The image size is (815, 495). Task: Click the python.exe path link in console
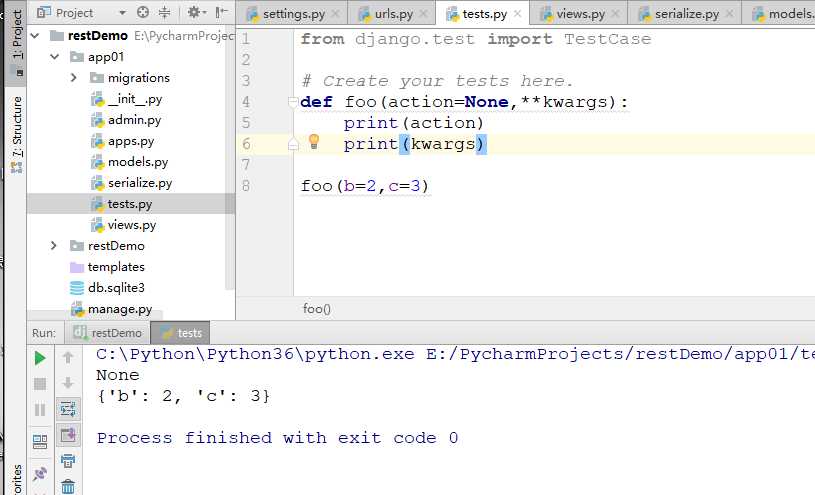(255, 354)
